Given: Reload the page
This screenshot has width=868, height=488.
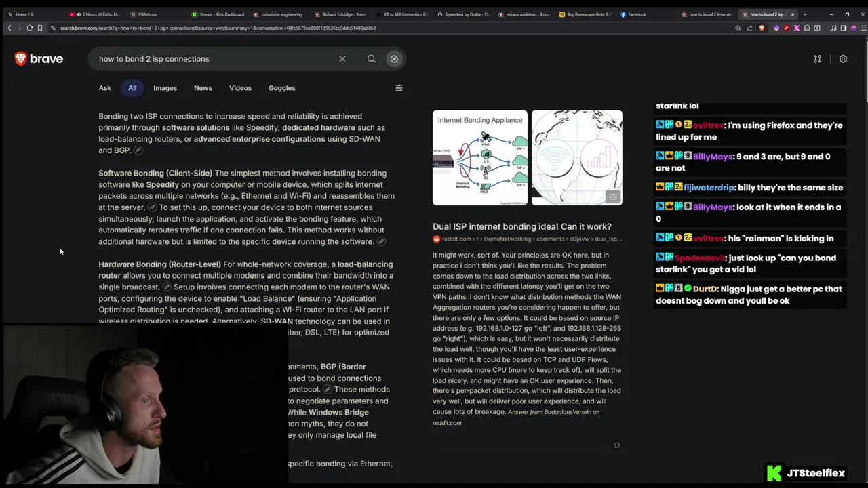Looking at the screenshot, I should point(29,28).
